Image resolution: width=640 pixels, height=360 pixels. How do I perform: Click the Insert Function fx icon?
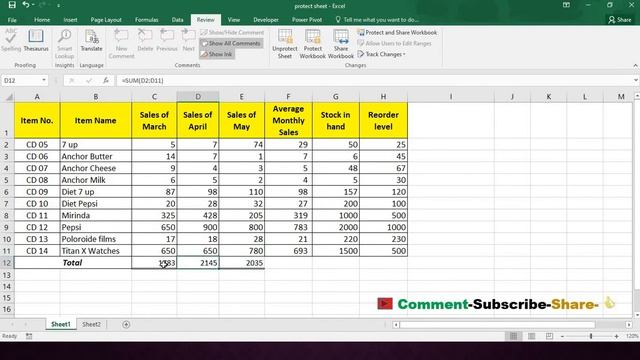click(106, 80)
